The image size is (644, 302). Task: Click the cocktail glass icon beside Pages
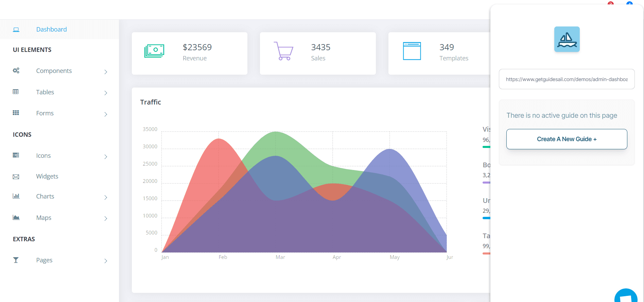16,260
